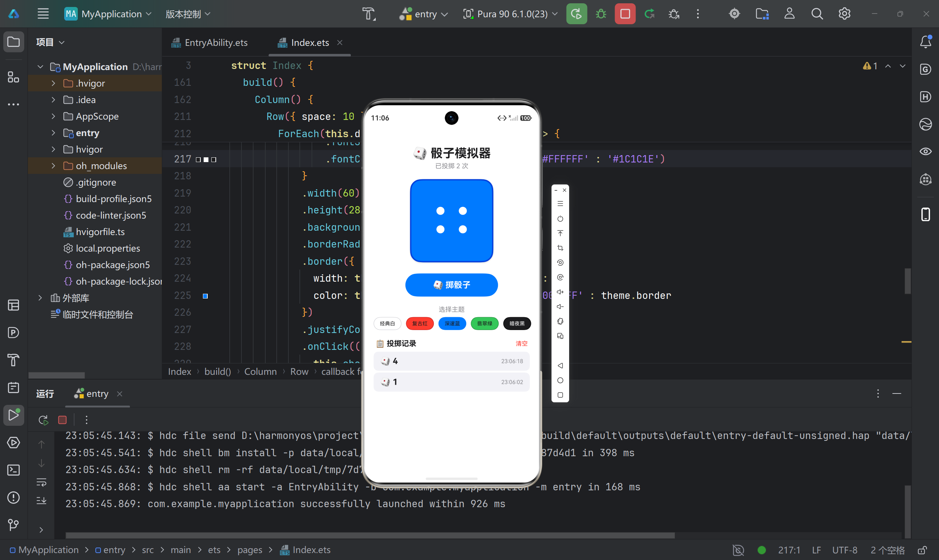Image resolution: width=939 pixels, height=560 pixels.
Task: Open the 版本控制 dropdown
Action: (188, 14)
